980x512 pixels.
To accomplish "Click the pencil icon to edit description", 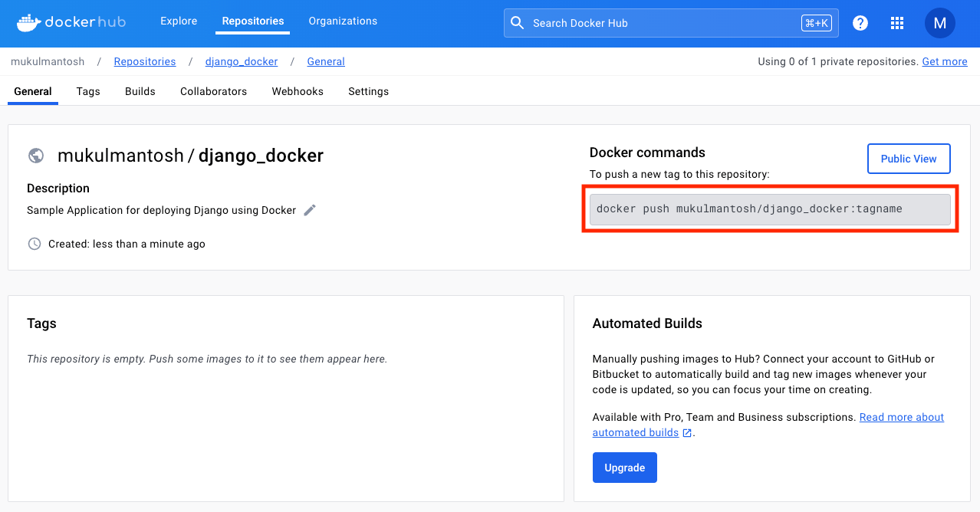I will (310, 210).
